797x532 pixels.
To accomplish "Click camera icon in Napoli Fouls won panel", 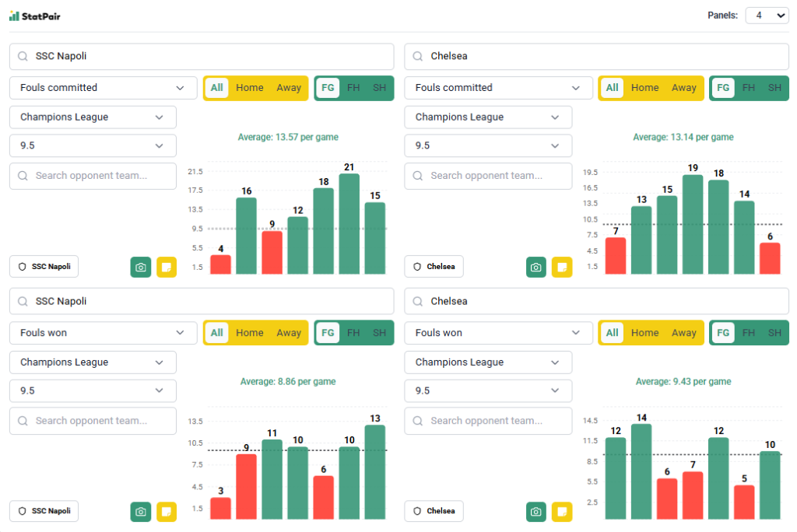I will [x=141, y=512].
